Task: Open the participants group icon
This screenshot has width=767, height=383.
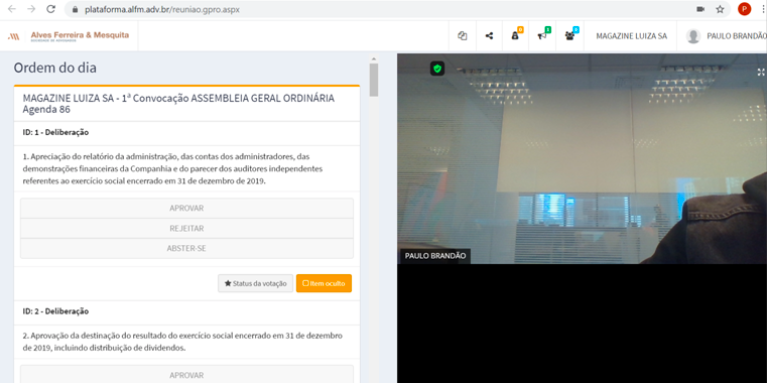Action: click(x=569, y=36)
